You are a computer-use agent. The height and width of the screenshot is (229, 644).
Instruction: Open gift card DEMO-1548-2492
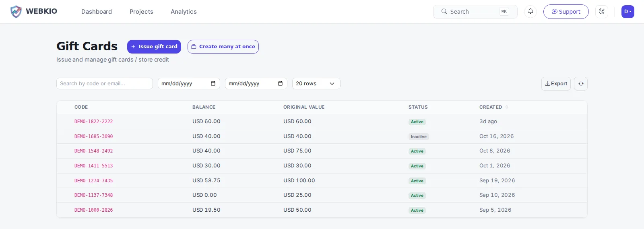click(x=93, y=151)
